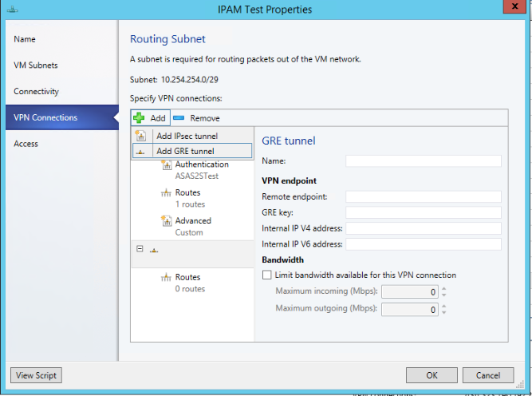Screen dimensions: 532x396
Task: Click the Remote endpoint input field
Action: [x=423, y=196]
